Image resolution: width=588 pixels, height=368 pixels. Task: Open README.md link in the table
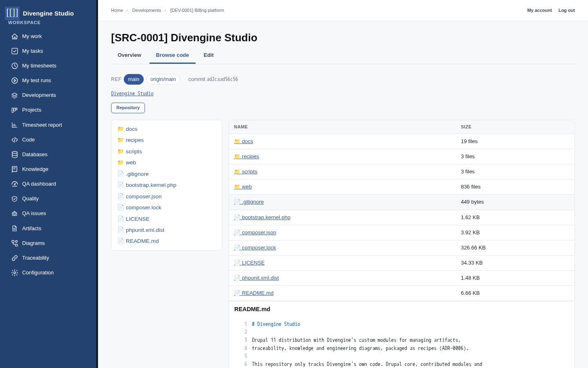click(x=254, y=293)
